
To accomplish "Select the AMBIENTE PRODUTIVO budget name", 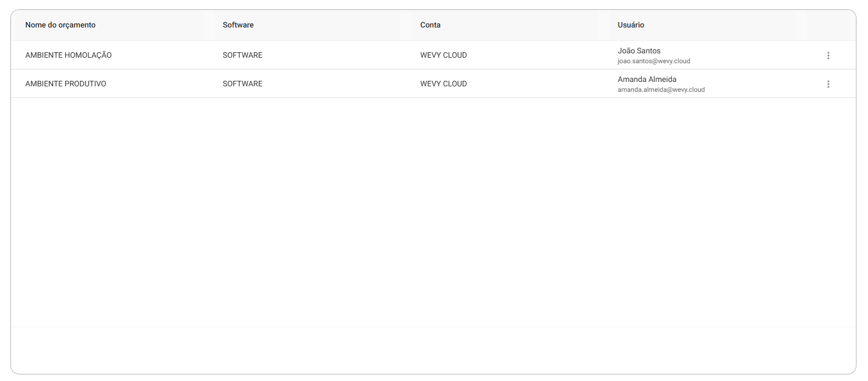I will point(66,84).
